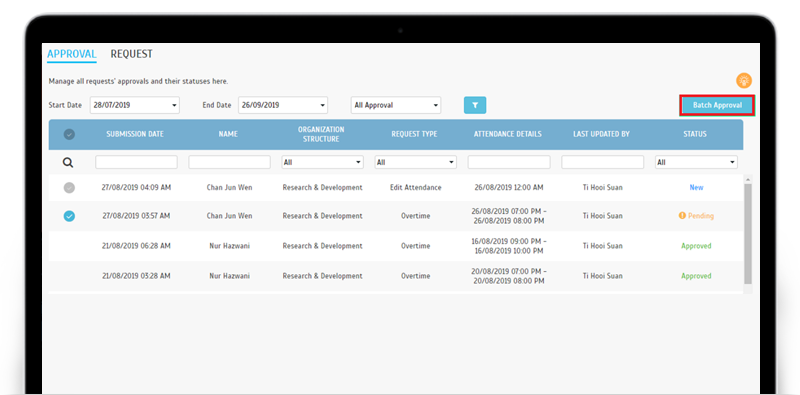Screen dimensions: 800x395
Task: Click the LAST UPDATED BY column header
Action: point(602,134)
